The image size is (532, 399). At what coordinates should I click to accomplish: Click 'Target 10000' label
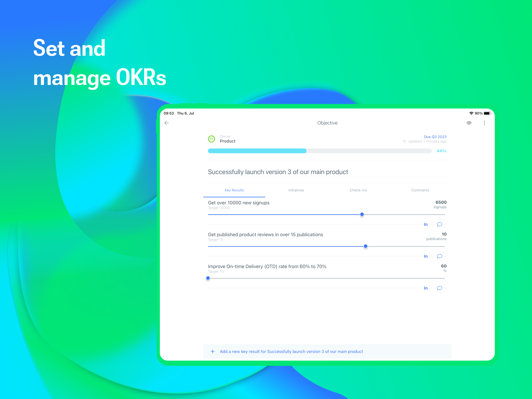coord(219,208)
